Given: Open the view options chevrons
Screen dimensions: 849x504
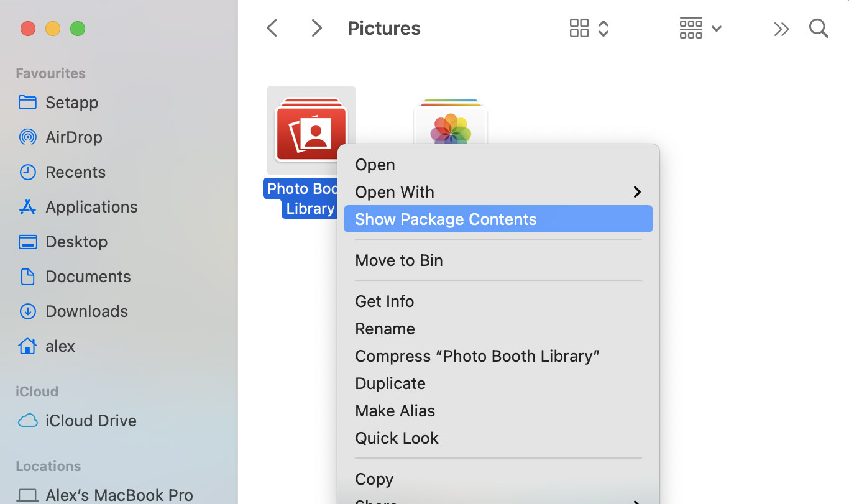Looking at the screenshot, I should pyautogui.click(x=603, y=28).
